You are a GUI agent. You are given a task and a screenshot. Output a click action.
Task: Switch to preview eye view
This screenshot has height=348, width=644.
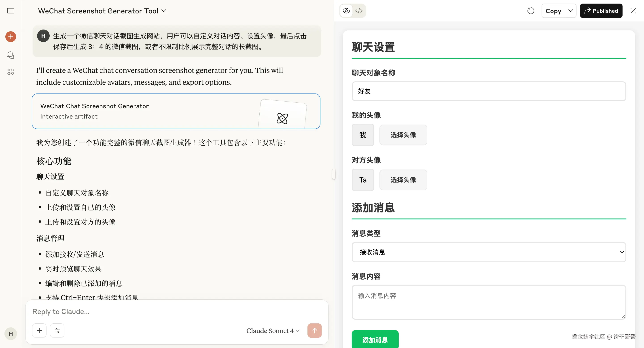346,11
